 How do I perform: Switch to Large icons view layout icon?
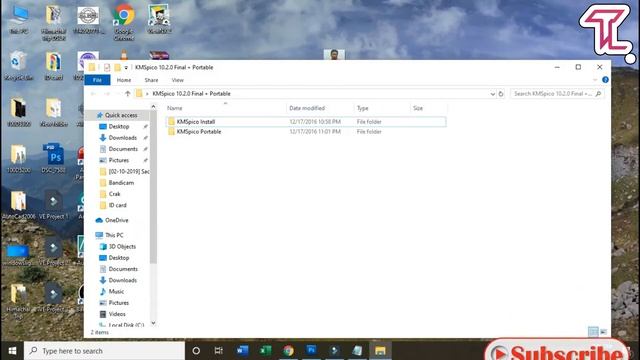tap(604, 331)
